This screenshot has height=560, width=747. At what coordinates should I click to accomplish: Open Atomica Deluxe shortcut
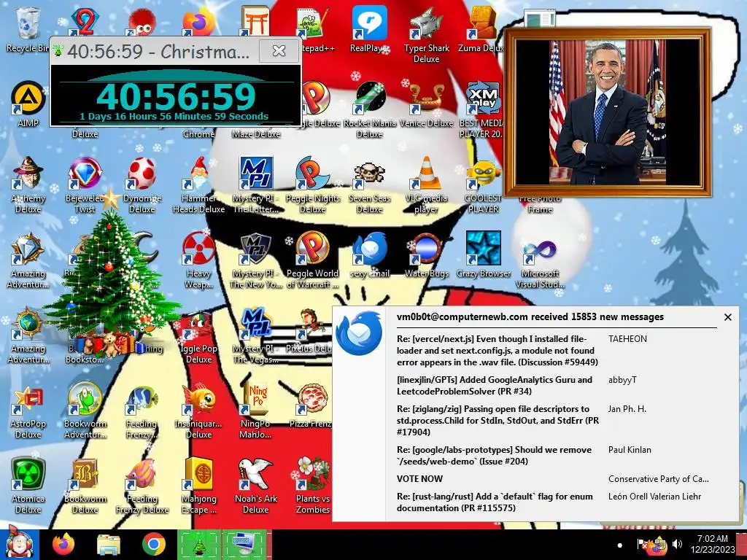tap(28, 486)
